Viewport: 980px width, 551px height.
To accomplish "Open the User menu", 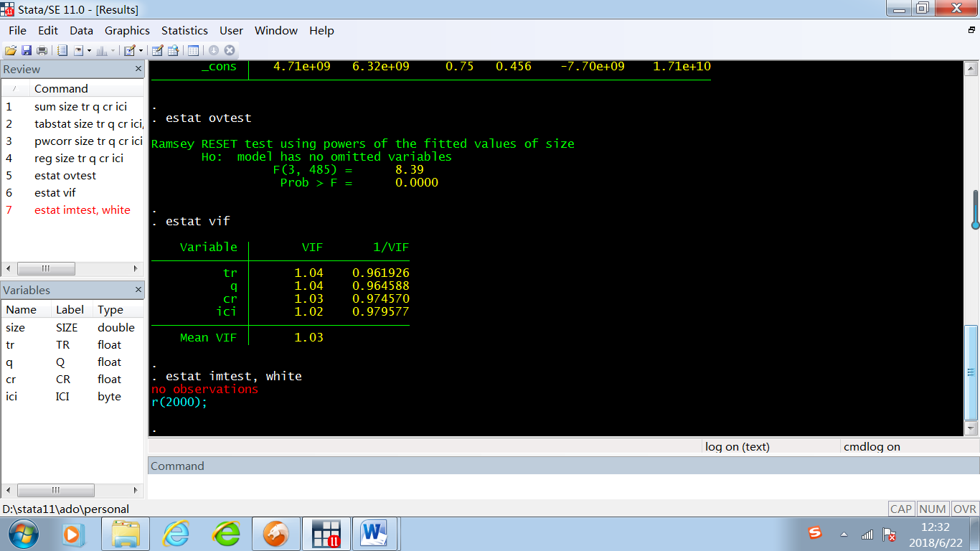I will tap(231, 30).
